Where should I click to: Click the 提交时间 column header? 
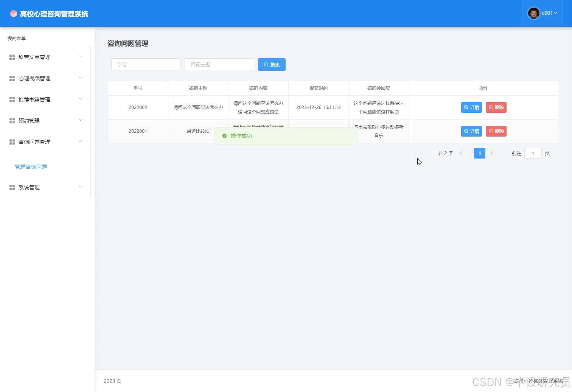click(319, 88)
